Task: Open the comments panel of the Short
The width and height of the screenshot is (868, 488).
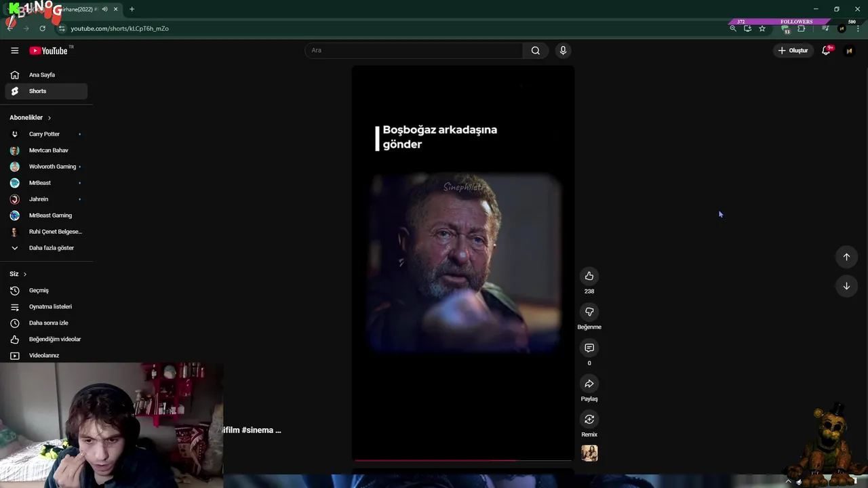Action: point(589,348)
